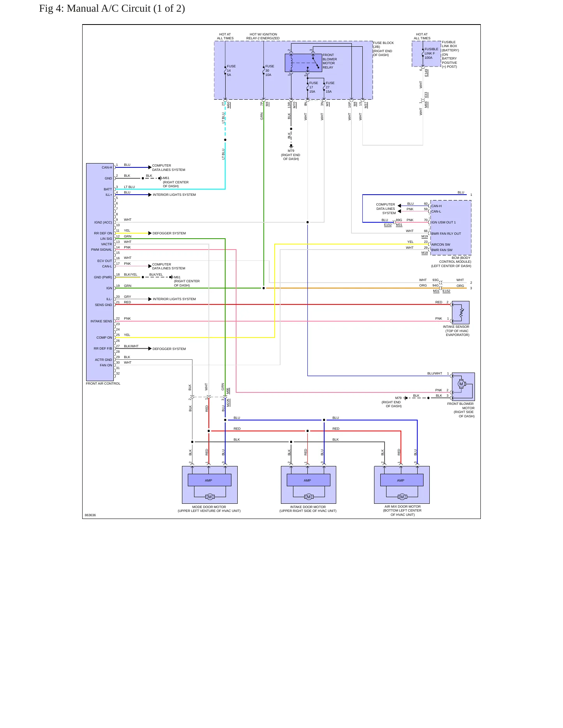The width and height of the screenshot is (563, 728).
Task: Click the M225 connector label
Action: [x=228, y=403]
